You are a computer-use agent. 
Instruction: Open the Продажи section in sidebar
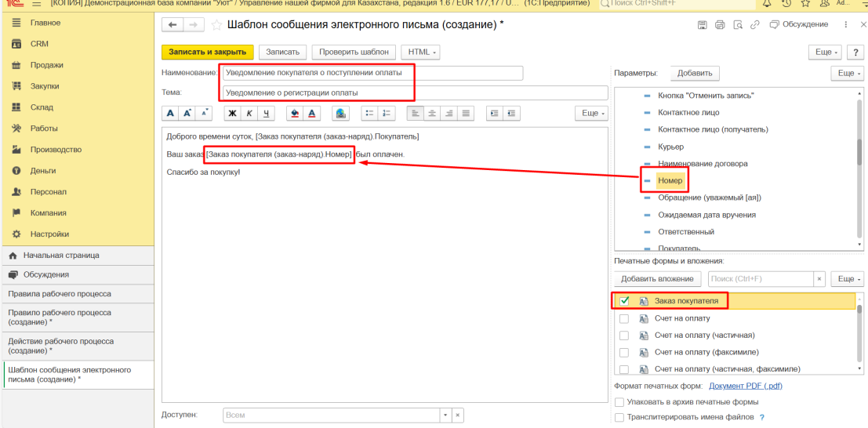[47, 65]
